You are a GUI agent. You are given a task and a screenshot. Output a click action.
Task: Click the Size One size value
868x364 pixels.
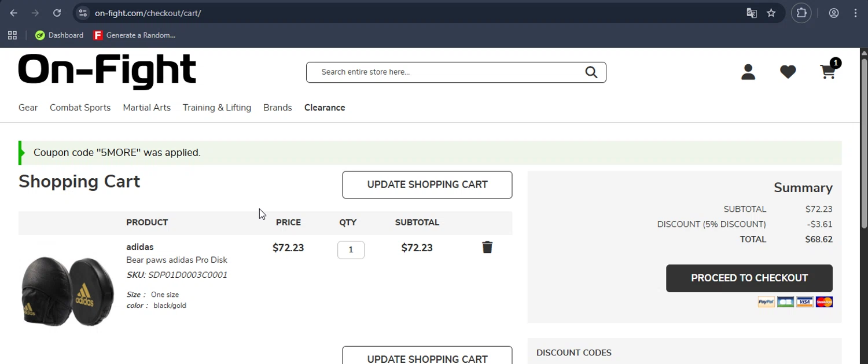tap(165, 295)
